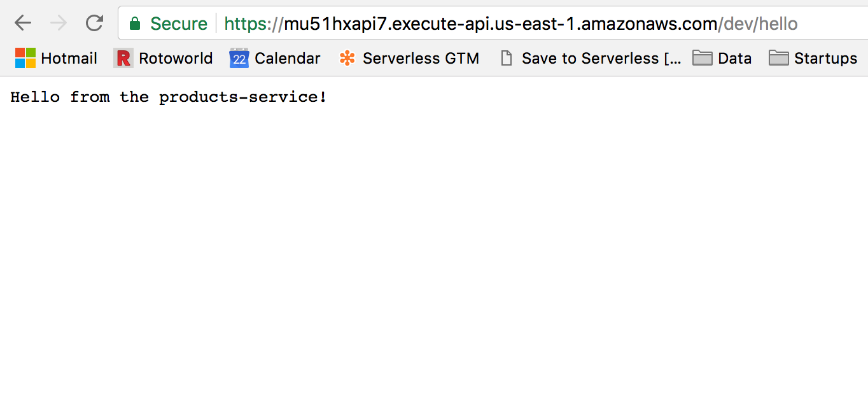The image size is (868, 396).
Task: Click the orange Serverless GTM asterisk icon
Action: click(347, 58)
